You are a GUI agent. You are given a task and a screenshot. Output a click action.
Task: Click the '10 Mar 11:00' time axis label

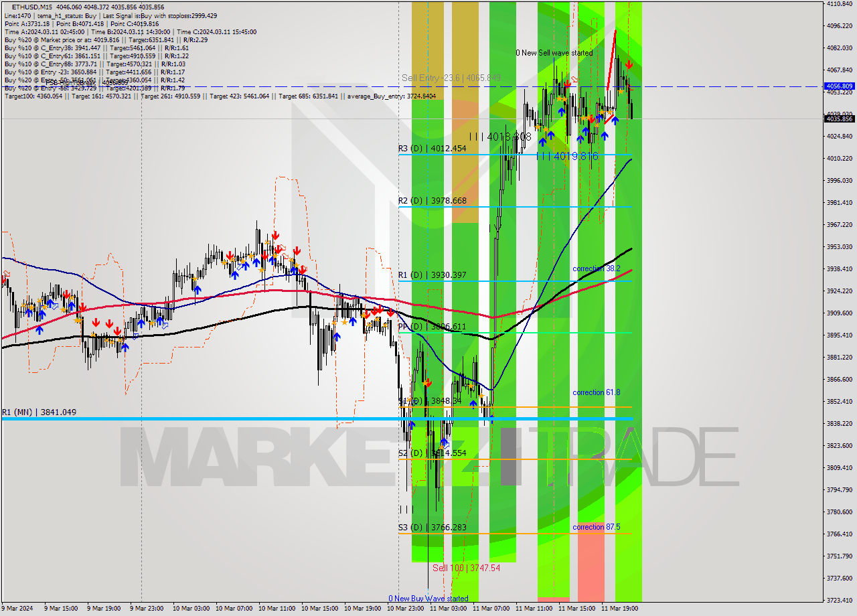pyautogui.click(x=277, y=609)
